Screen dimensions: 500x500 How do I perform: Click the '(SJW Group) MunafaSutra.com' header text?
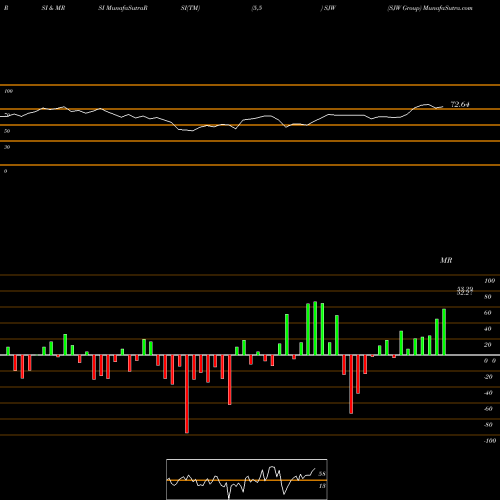coord(430,8)
